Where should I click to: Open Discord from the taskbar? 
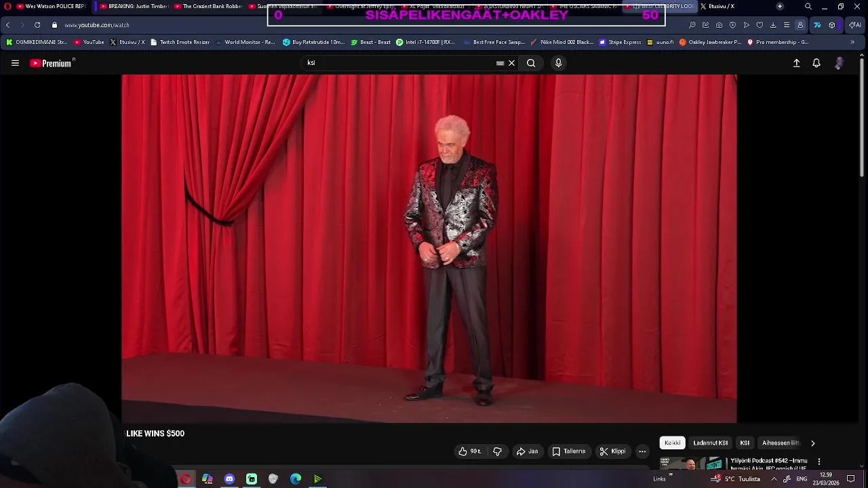[x=229, y=479]
